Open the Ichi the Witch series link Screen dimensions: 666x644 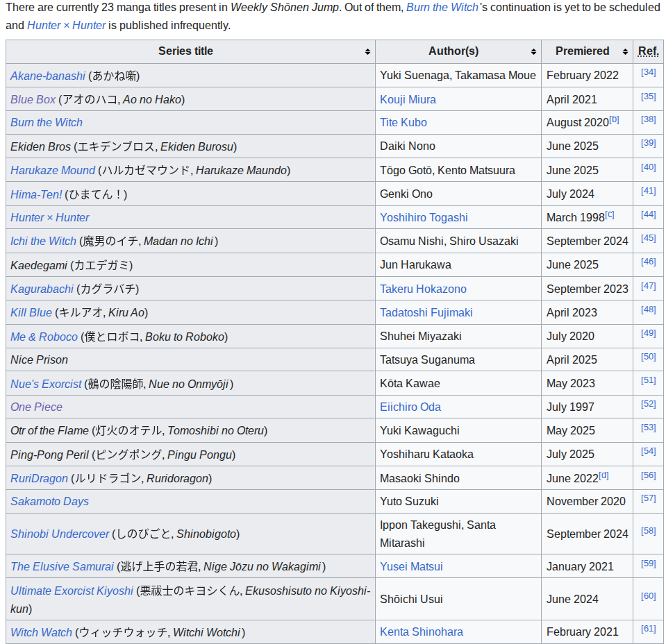click(43, 241)
